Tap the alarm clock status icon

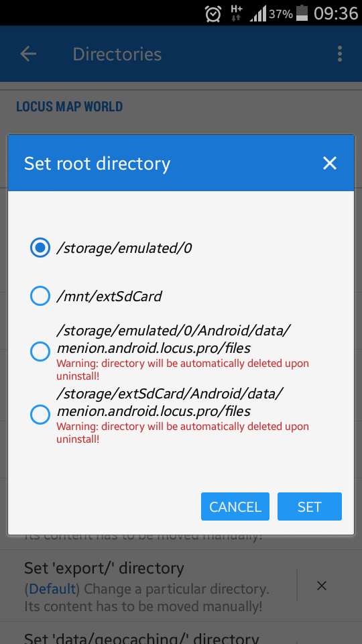213,14
